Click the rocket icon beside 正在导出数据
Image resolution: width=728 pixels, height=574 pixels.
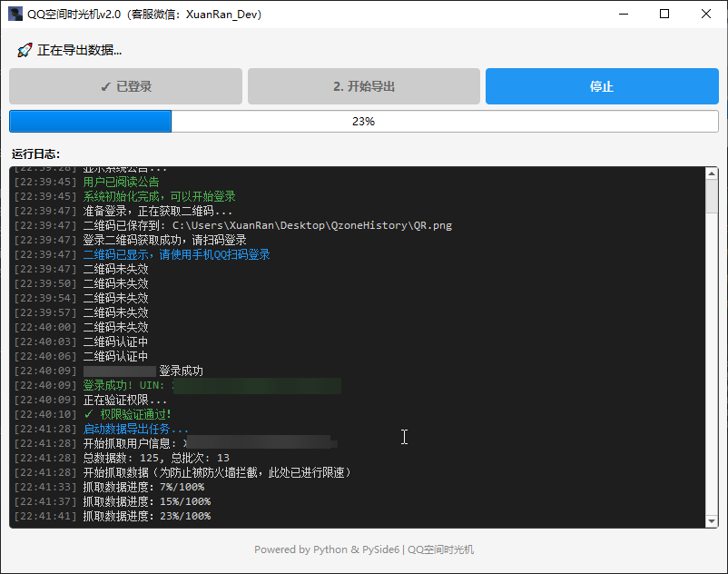click(x=25, y=50)
